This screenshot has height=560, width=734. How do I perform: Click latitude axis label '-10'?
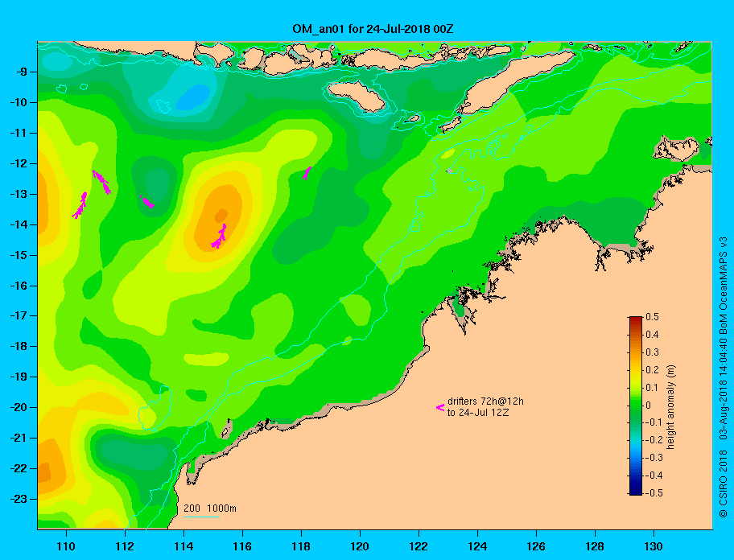point(19,102)
